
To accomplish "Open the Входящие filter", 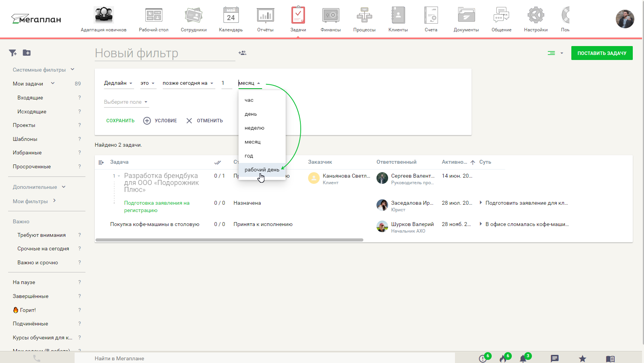I will 30,98.
